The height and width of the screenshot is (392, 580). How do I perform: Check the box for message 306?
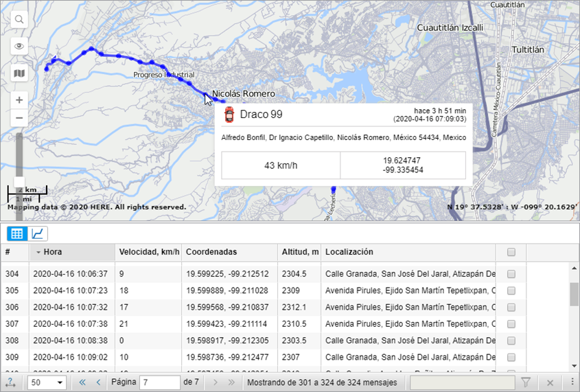511,308
